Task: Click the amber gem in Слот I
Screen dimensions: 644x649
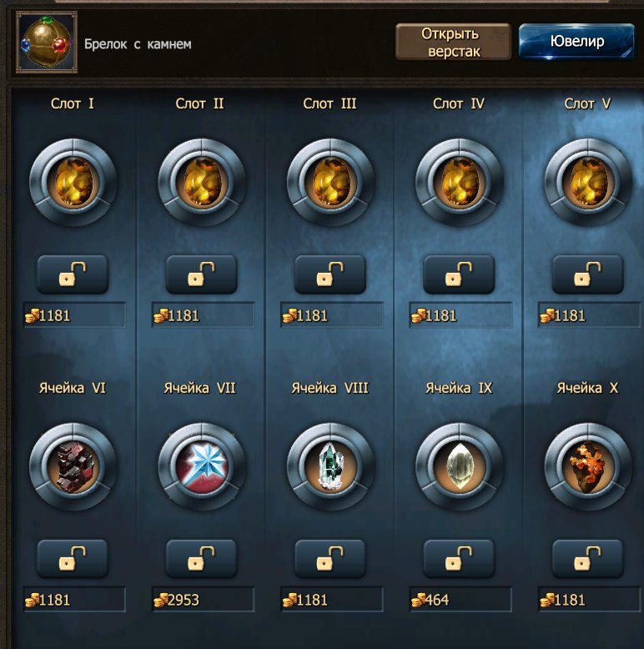Action: click(x=73, y=182)
